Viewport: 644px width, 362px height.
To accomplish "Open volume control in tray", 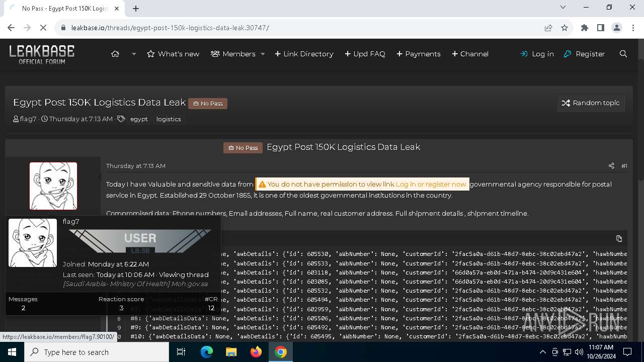I will coord(579,352).
